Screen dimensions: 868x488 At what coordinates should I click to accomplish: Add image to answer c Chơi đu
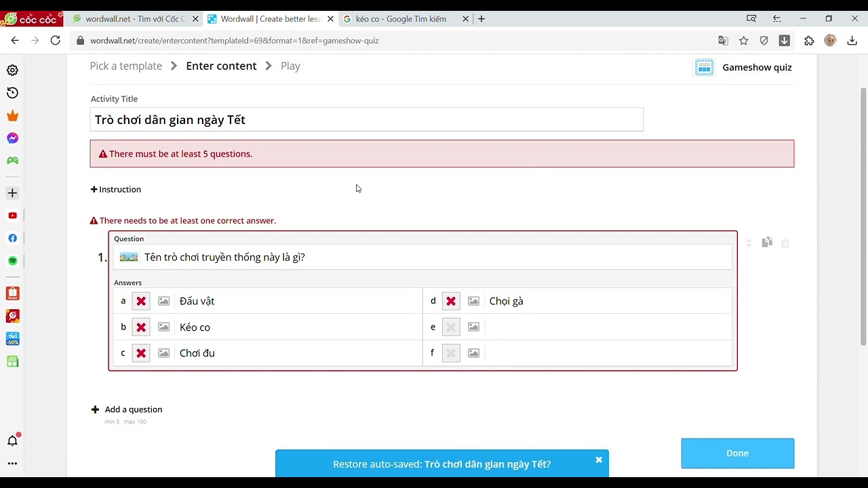click(163, 353)
